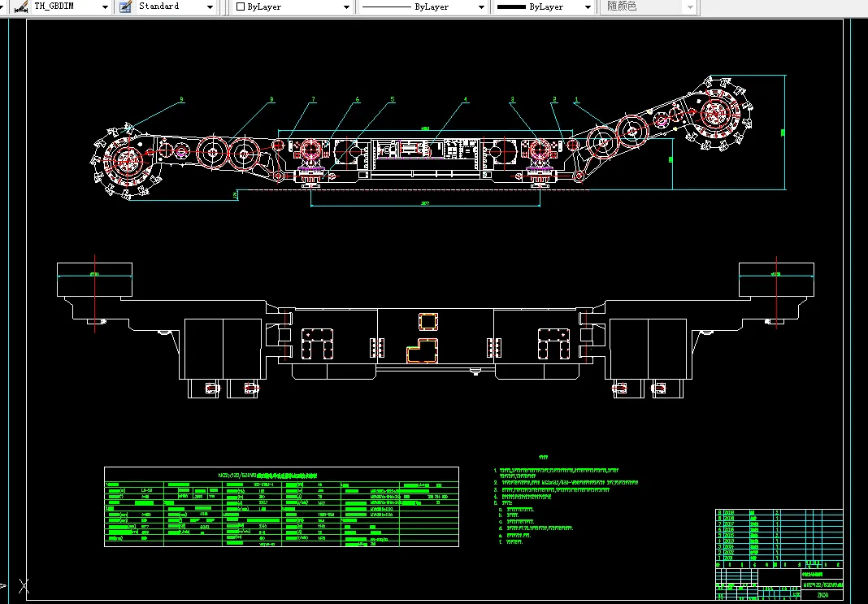Expand the TH_GBDIM dimension style dropdown
Image resolution: width=868 pixels, height=604 pixels.
click(x=105, y=7)
